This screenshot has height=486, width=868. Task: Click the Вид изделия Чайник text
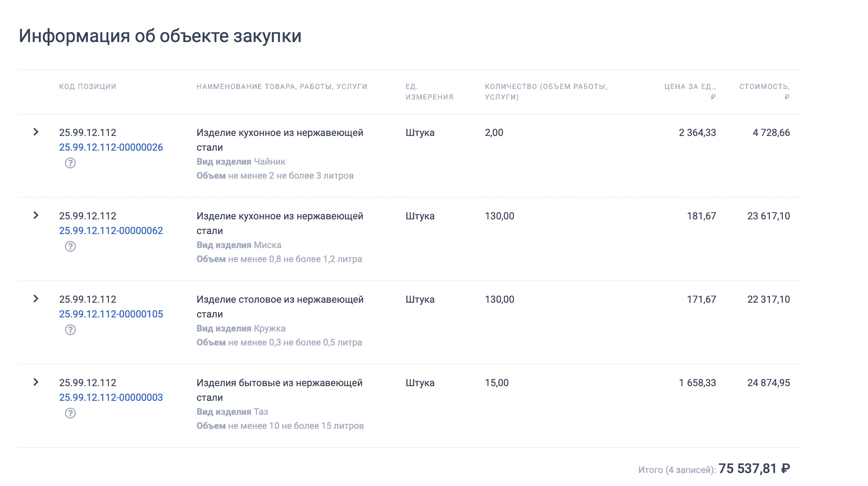[x=241, y=162]
